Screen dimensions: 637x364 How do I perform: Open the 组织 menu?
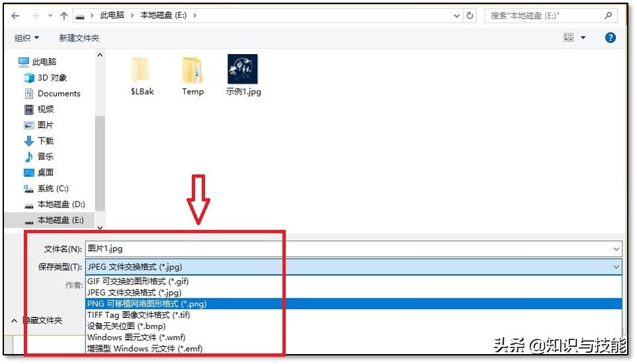tap(27, 38)
